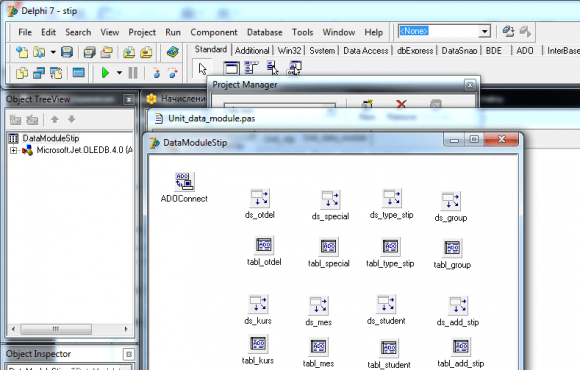The image size is (580, 370).
Task: Click the Pause button in debug toolbar
Action: [133, 73]
